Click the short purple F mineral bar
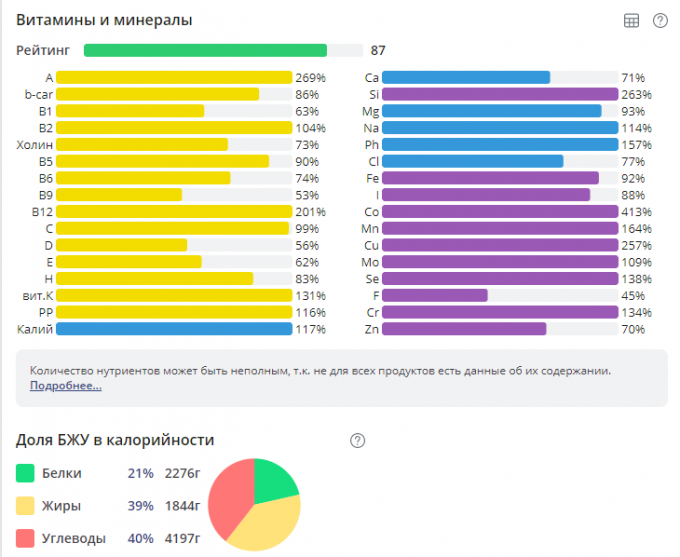The width and height of the screenshot is (680, 557). [x=435, y=295]
